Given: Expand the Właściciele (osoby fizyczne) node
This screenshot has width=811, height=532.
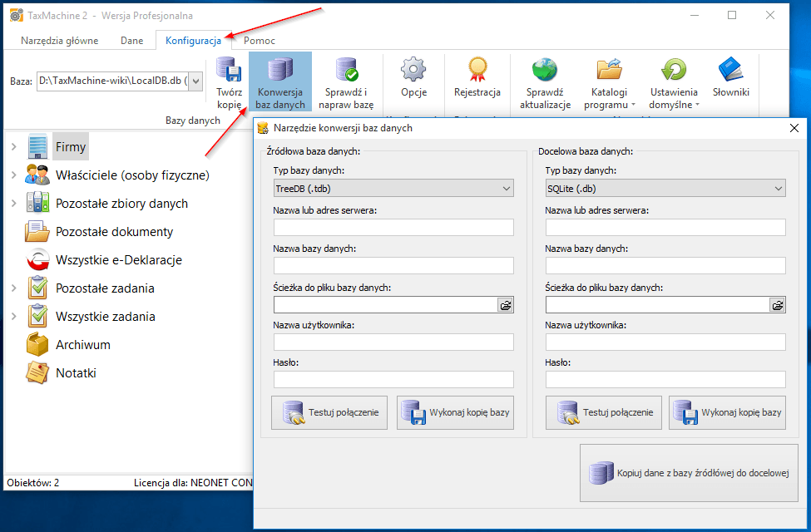Looking at the screenshot, I should pyautogui.click(x=14, y=175).
